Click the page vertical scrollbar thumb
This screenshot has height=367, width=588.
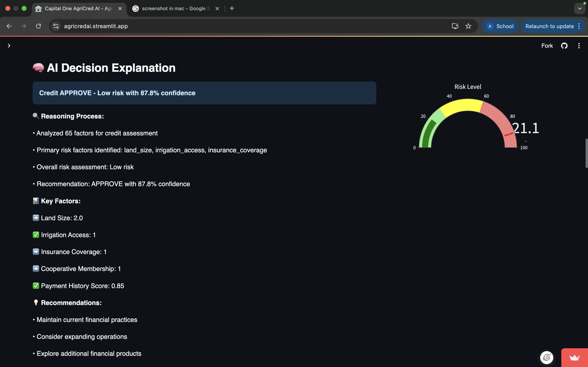(586, 153)
